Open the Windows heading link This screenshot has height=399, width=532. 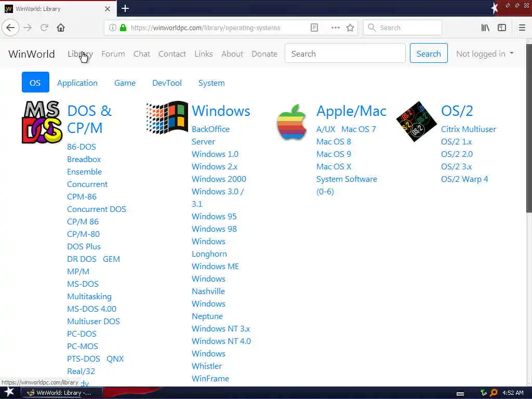pos(221,111)
